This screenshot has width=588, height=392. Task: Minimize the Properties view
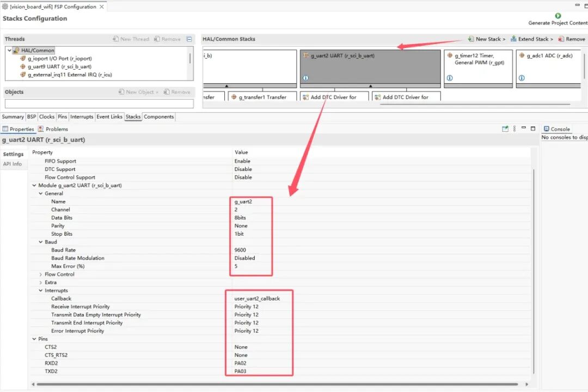[x=524, y=128]
